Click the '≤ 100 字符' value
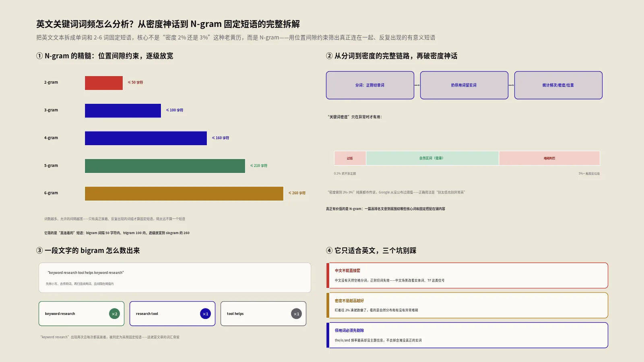644x362 pixels. 175,110
